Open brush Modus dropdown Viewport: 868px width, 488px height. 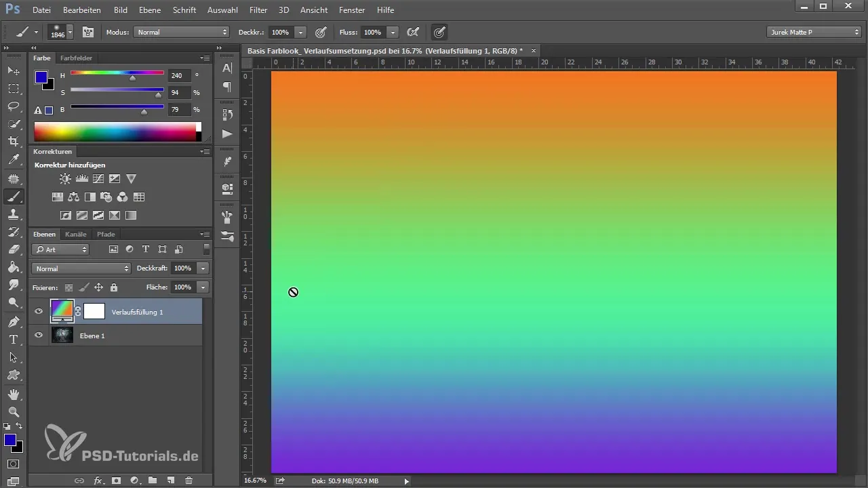tap(182, 32)
